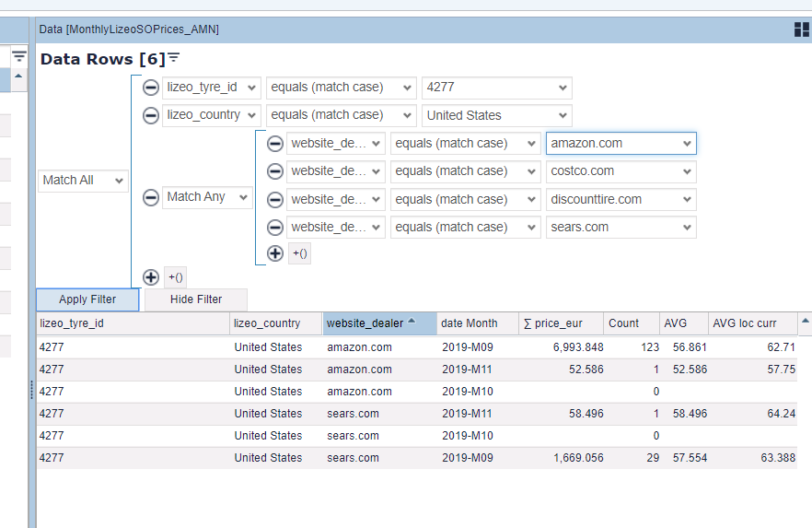Viewport: 812px width, 528px height.
Task: Add a condition inside the Match Any group
Action: [x=274, y=253]
